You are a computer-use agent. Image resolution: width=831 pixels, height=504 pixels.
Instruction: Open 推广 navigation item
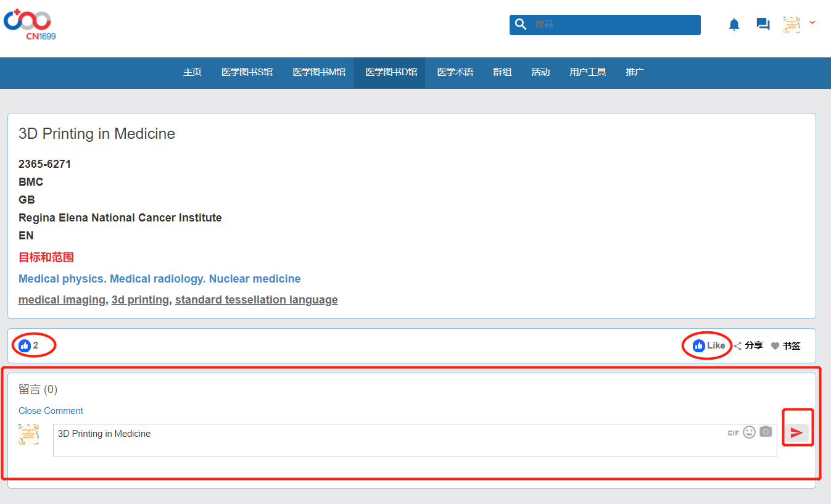pos(635,72)
